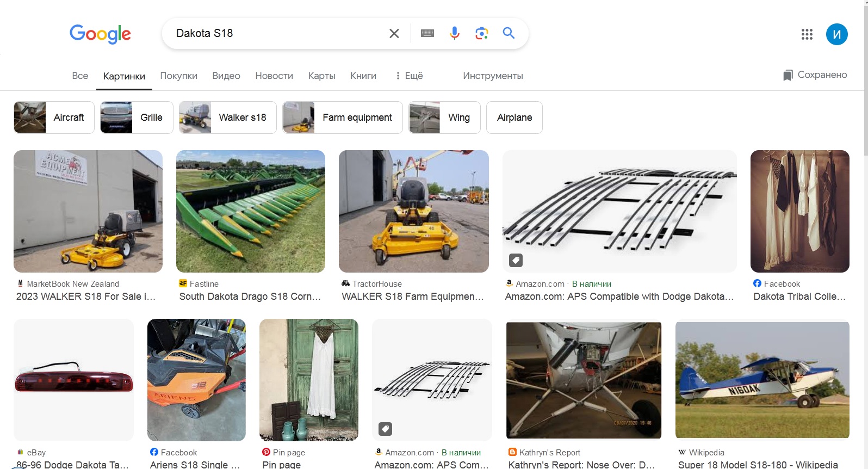868x469 pixels.
Task: Filter results by Airplane chip
Action: pyautogui.click(x=514, y=118)
